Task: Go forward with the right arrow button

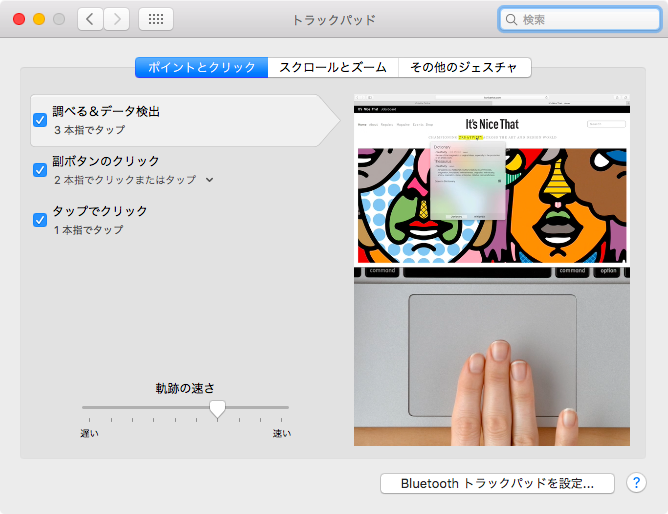Action: (x=117, y=19)
